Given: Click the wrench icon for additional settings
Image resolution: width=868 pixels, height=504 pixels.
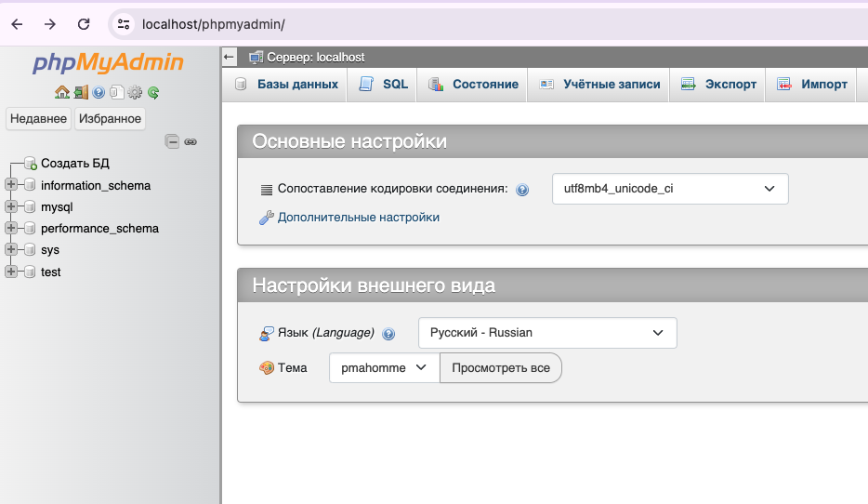Looking at the screenshot, I should coord(267,218).
